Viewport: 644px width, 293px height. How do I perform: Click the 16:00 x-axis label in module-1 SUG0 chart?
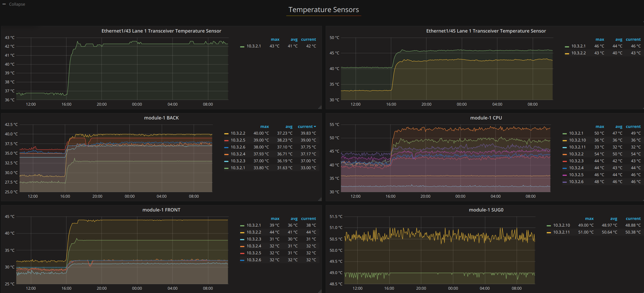(389, 288)
